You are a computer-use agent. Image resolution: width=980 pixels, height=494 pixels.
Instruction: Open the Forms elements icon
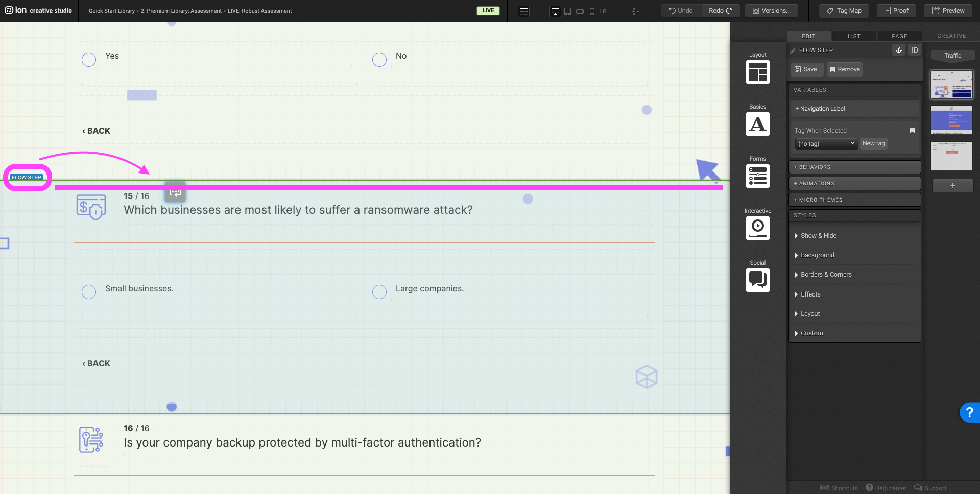click(757, 176)
